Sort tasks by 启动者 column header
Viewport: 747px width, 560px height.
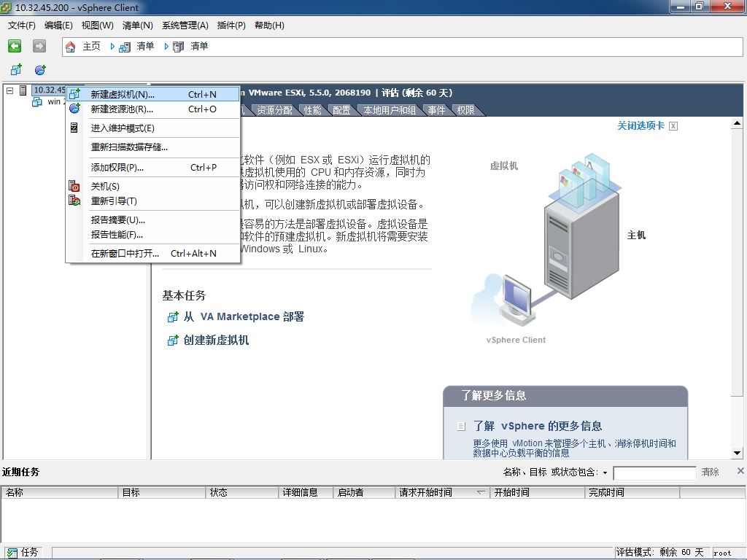point(364,492)
